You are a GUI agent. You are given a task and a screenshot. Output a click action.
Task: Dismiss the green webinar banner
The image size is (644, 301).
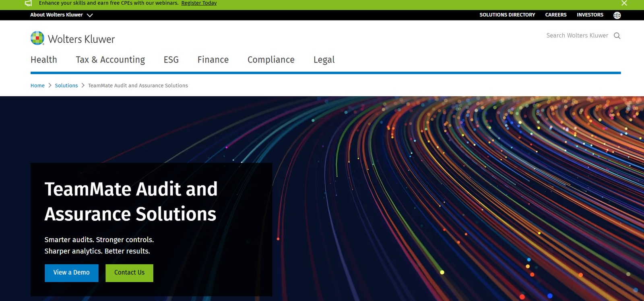coord(624,3)
